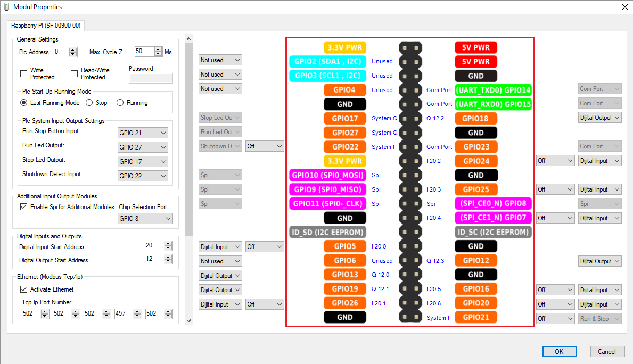
Task: Expand the Chip Selection Port GPIO 8 dropdown
Action: 145,219
